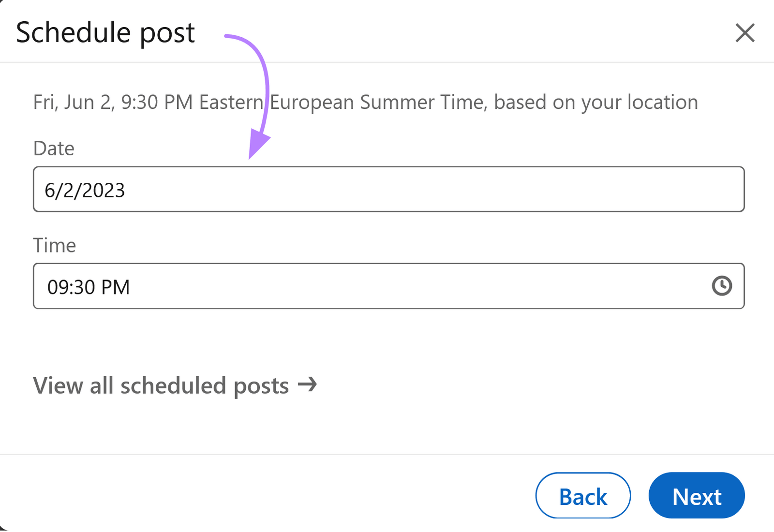Click the right-arrow icon after scheduled posts link
Image resolution: width=774 pixels, height=532 pixels.
[x=308, y=385]
